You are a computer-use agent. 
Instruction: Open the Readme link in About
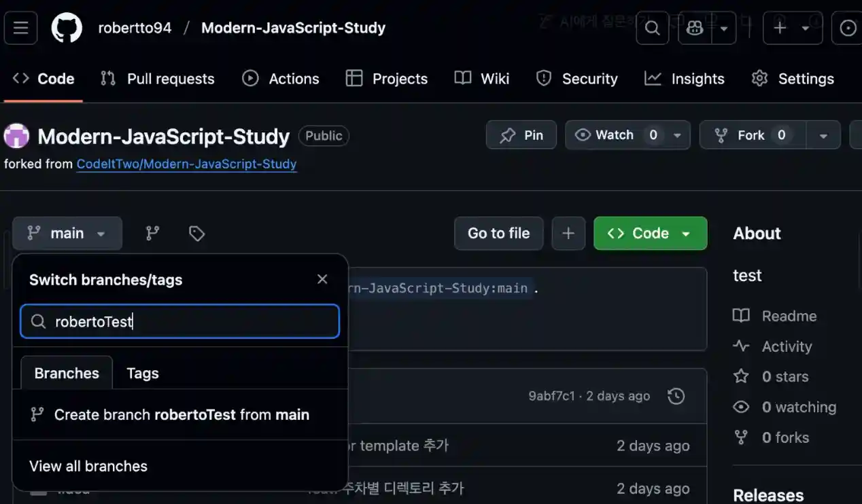coord(775,316)
